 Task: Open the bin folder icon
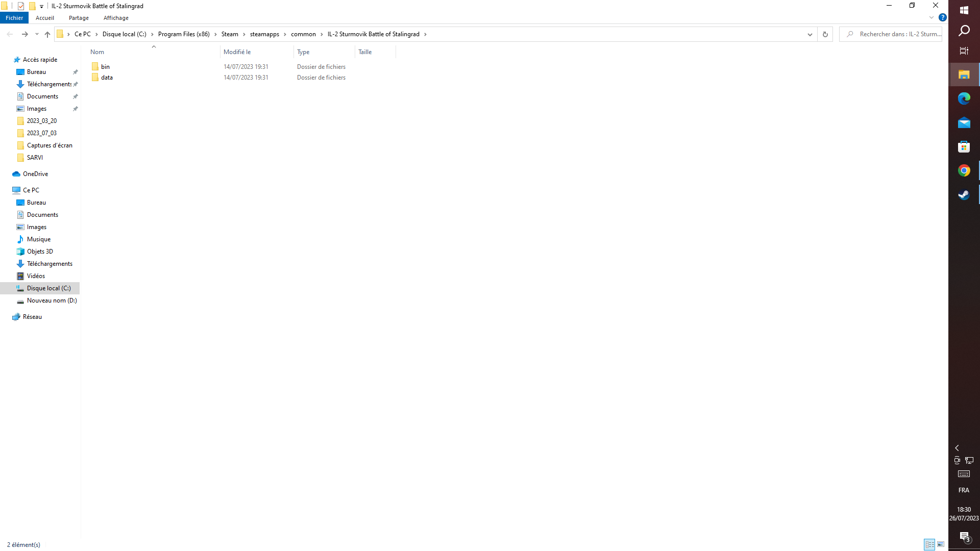coord(95,67)
